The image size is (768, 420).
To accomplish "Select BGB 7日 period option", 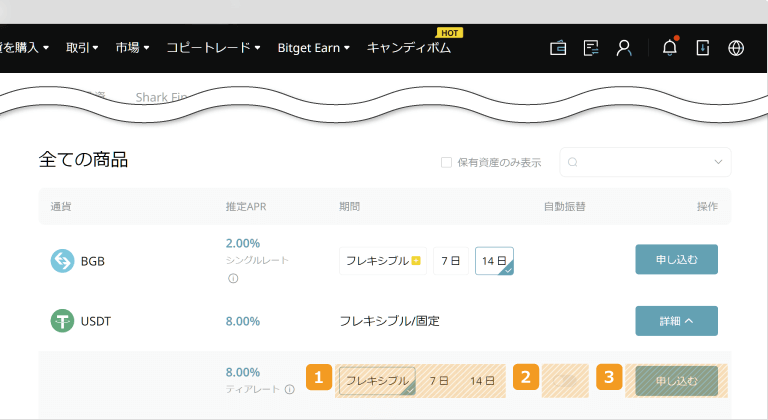I will pyautogui.click(x=451, y=261).
